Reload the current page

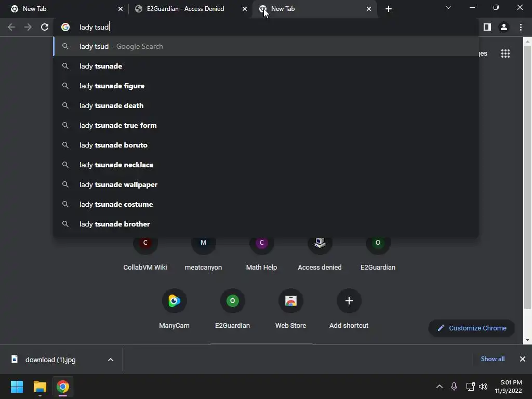tap(45, 27)
